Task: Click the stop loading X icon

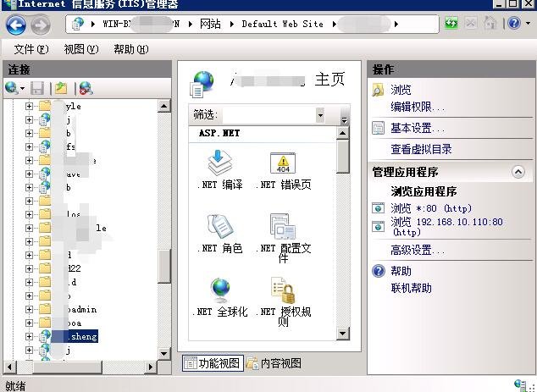Action: coord(471,23)
